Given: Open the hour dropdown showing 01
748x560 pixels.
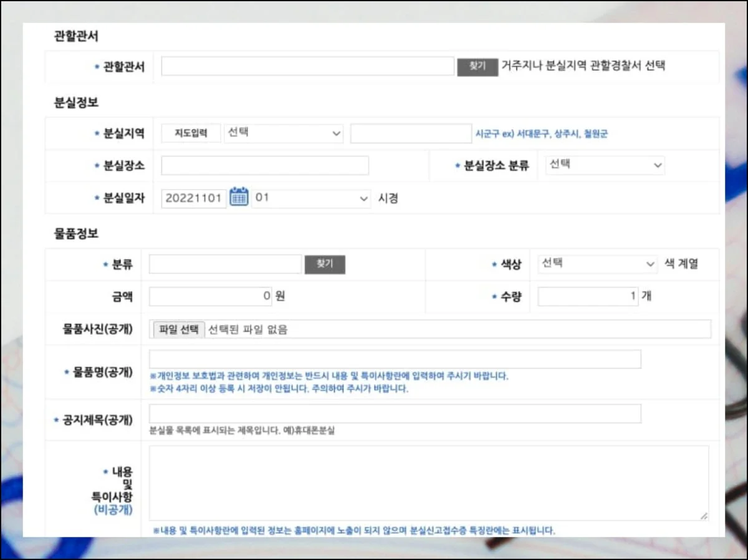Looking at the screenshot, I should [312, 198].
